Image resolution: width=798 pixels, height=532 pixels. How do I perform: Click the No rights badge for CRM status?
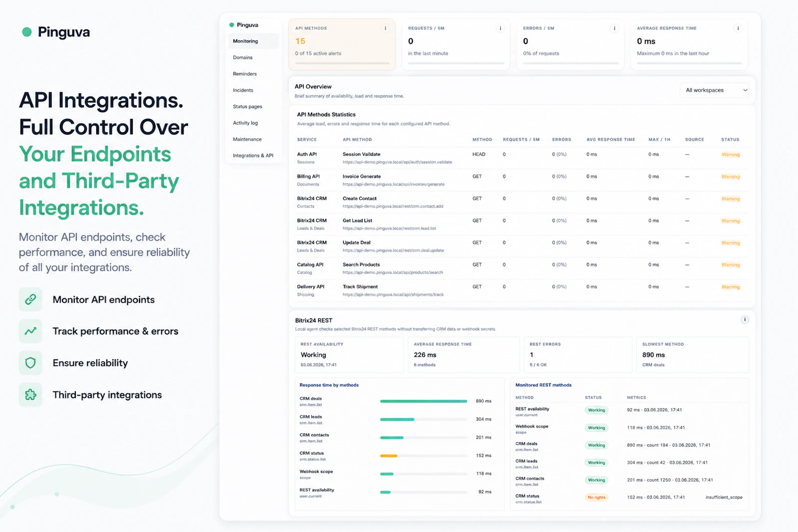(x=597, y=498)
